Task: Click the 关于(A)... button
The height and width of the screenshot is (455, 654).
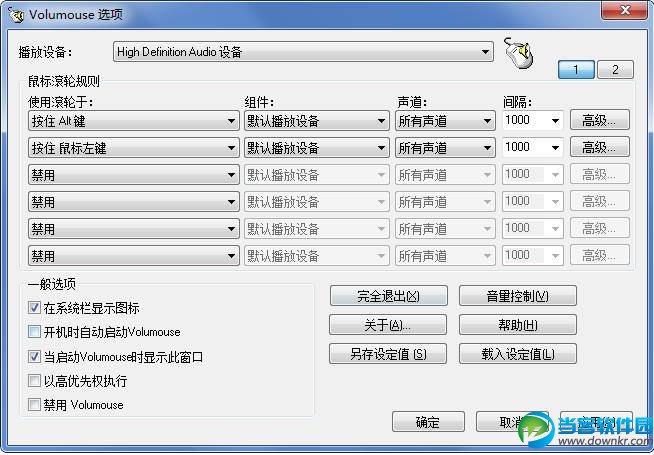Action: pyautogui.click(x=388, y=325)
